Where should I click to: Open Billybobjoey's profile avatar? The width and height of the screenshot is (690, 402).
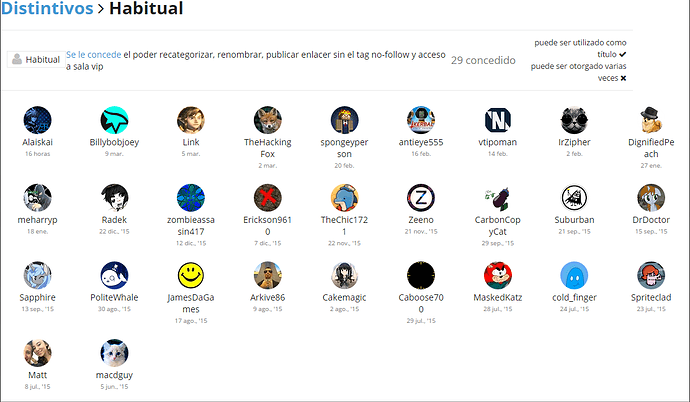114,120
